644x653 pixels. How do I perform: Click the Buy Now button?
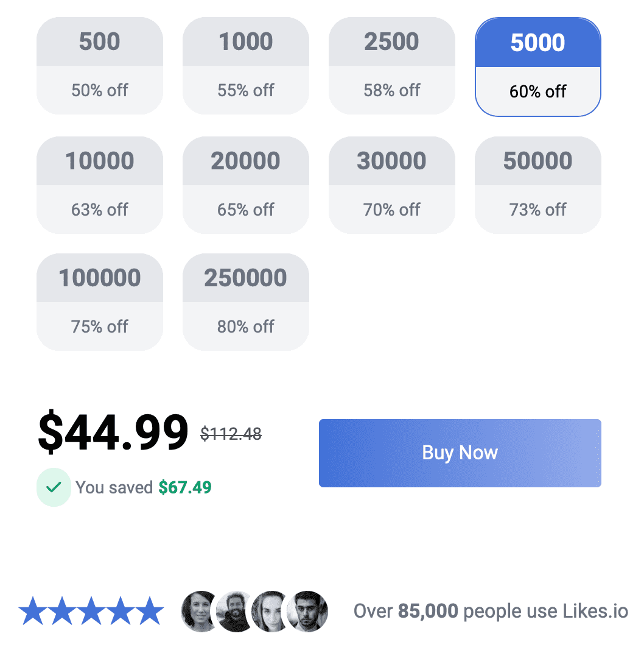(x=460, y=453)
